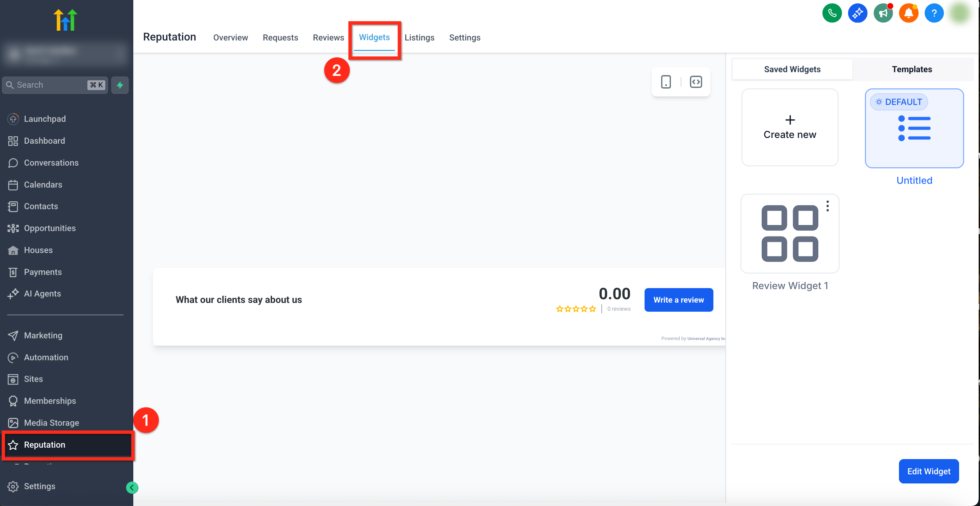
Task: Click the lightning bolt quick actions icon
Action: click(120, 85)
